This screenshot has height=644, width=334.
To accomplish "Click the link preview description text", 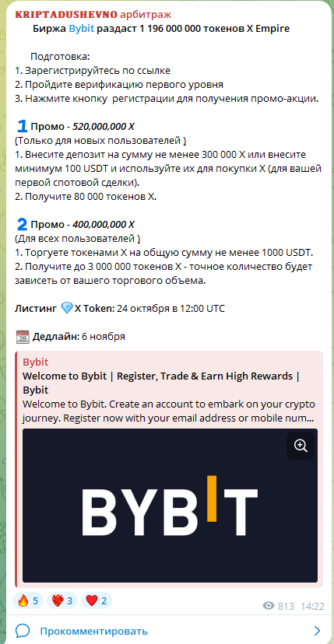I will click(169, 411).
